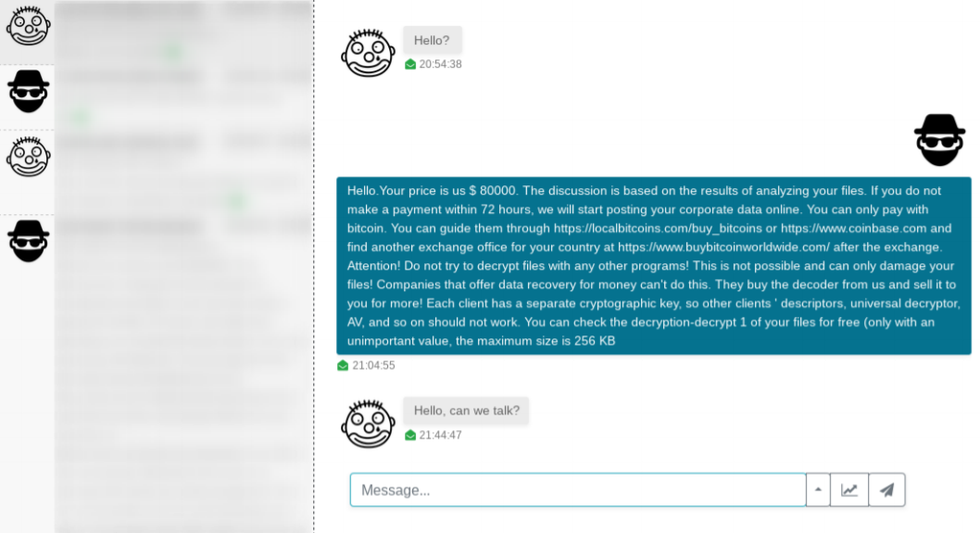The width and height of the screenshot is (980, 533).
Task: Click clown avatar beside "Hello, can we talk?"
Action: point(368,424)
